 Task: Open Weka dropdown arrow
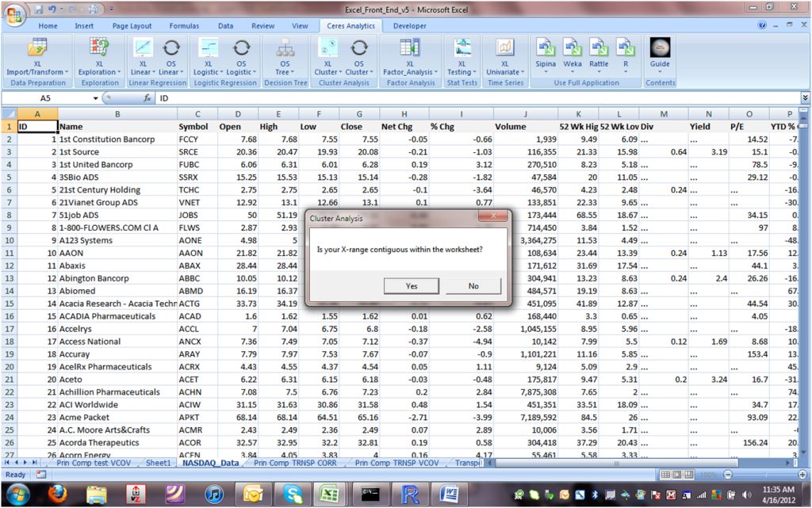point(573,72)
